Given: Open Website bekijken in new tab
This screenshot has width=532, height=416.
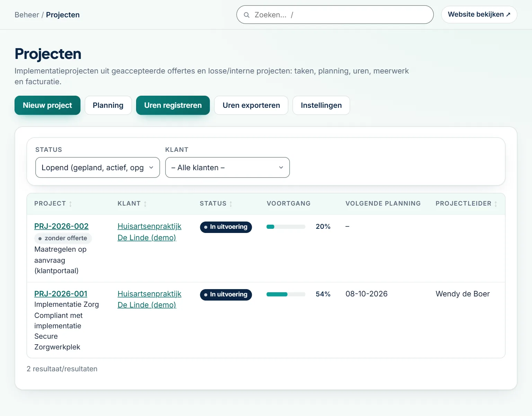Looking at the screenshot, I should pos(479,15).
